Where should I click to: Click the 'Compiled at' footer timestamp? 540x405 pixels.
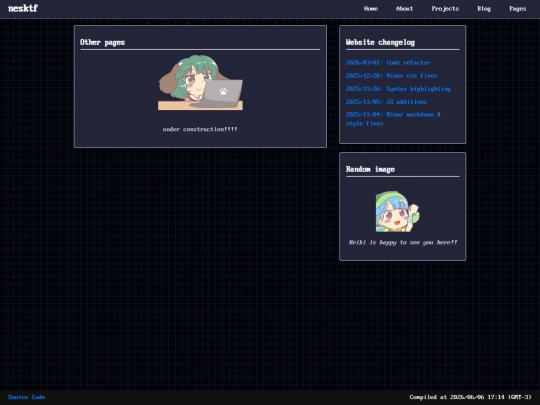pyautogui.click(x=470, y=397)
